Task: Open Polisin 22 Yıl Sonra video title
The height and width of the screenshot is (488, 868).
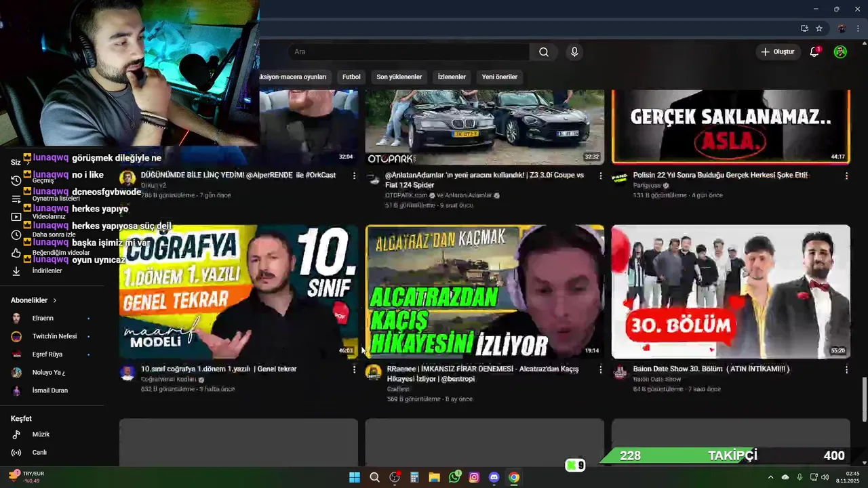Action: [720, 176]
